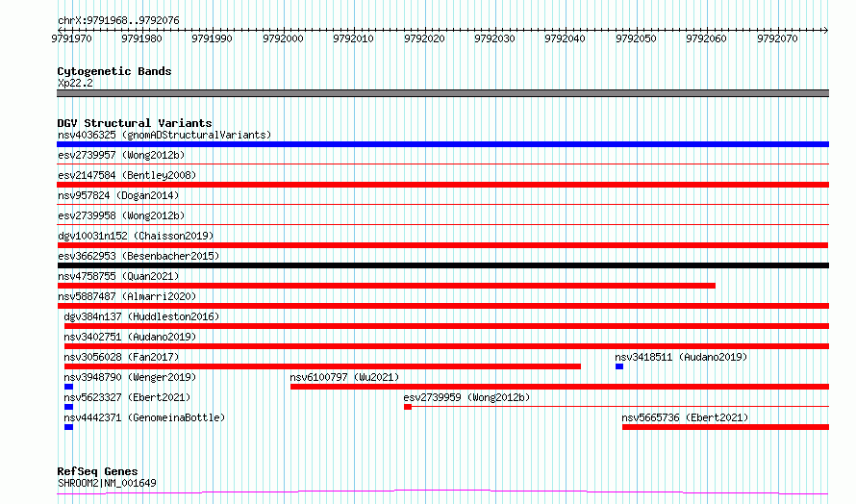This screenshot has height=504, width=856.
Task: Open nsv3402751 (Audano2019) label
Action: click(x=130, y=337)
